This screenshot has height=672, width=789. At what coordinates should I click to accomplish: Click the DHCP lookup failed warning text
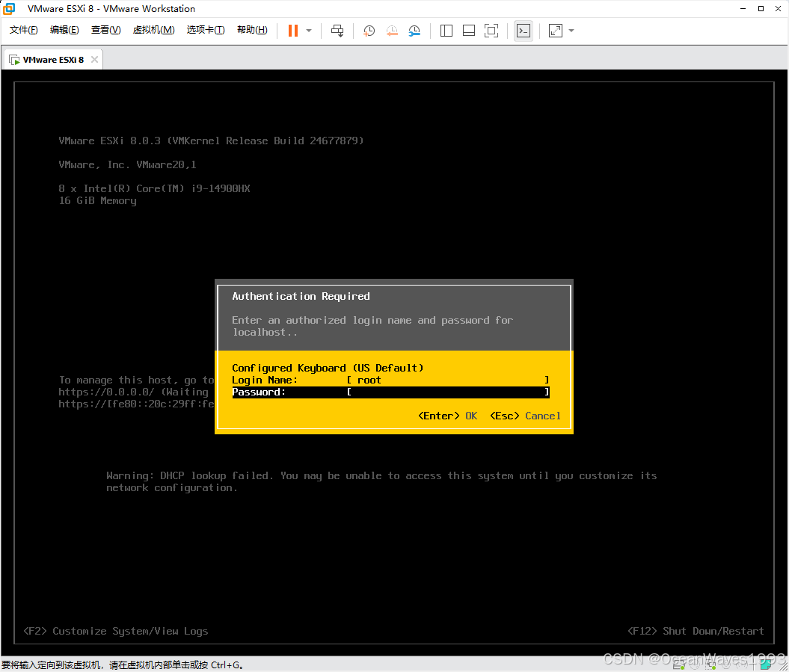point(381,481)
